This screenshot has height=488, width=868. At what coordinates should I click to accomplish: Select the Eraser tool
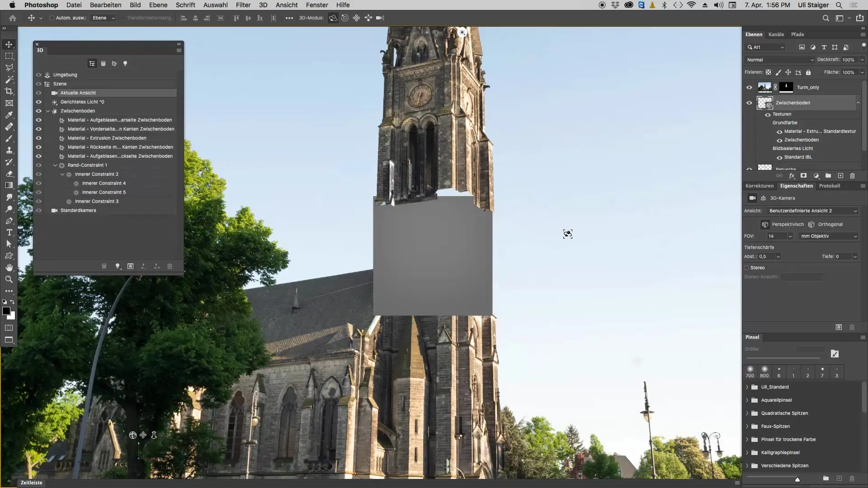9,174
